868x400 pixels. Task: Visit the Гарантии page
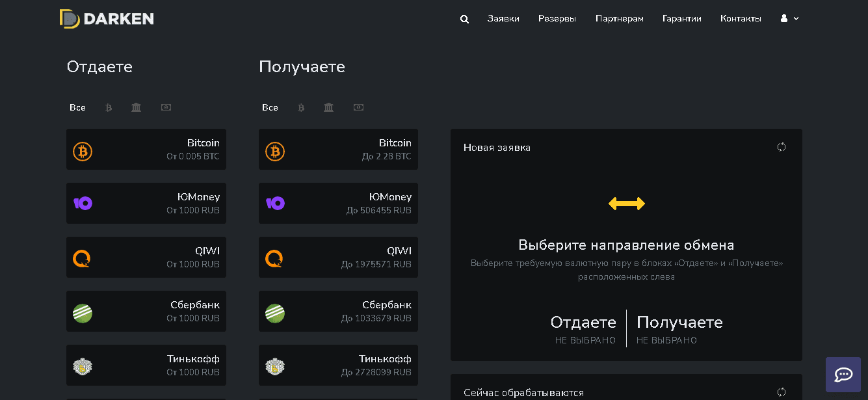point(682,19)
